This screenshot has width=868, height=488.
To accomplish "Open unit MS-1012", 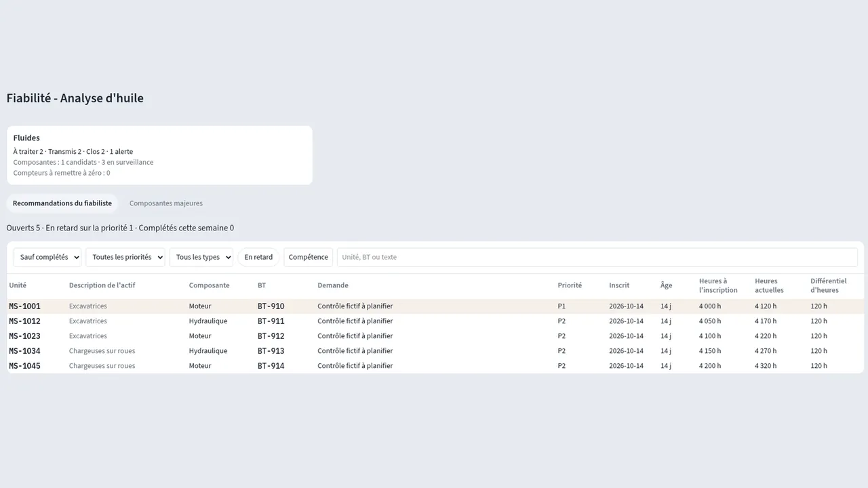I will 24,321.
